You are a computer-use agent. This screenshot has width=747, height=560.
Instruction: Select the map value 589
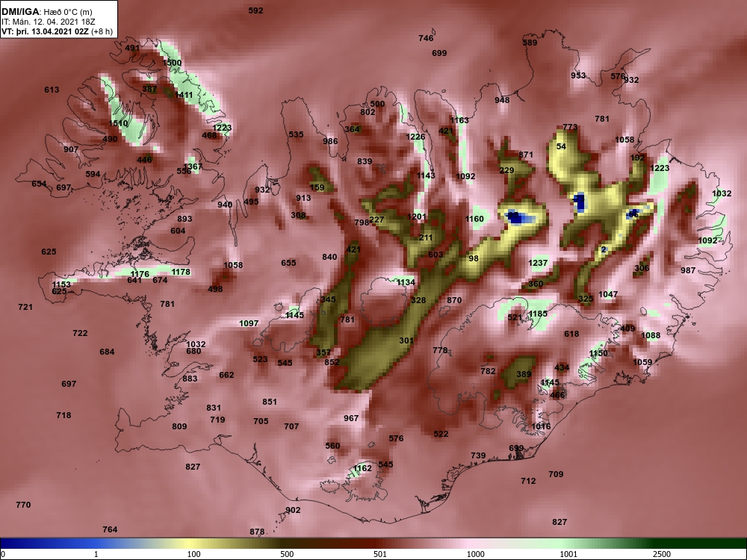click(x=530, y=43)
